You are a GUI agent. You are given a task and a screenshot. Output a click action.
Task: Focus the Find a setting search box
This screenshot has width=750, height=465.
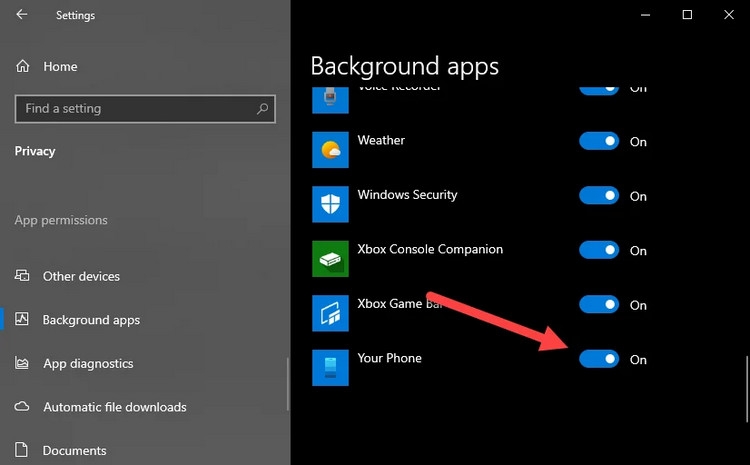(145, 109)
